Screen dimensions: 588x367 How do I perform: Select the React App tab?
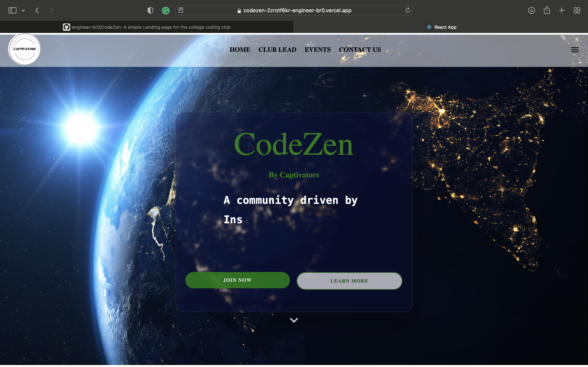pos(441,27)
